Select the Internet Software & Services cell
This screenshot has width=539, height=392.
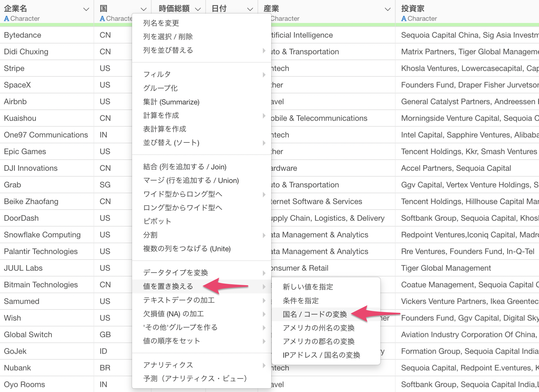333,202
